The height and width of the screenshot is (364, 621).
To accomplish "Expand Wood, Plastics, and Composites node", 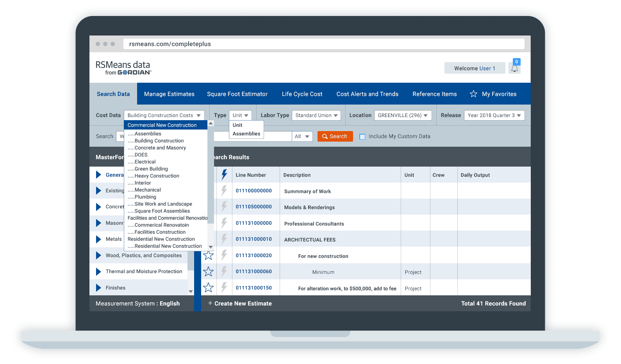I will click(98, 256).
